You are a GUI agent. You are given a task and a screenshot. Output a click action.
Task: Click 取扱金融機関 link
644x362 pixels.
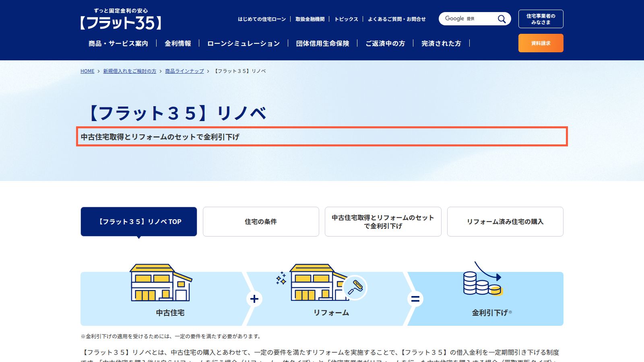(x=310, y=19)
